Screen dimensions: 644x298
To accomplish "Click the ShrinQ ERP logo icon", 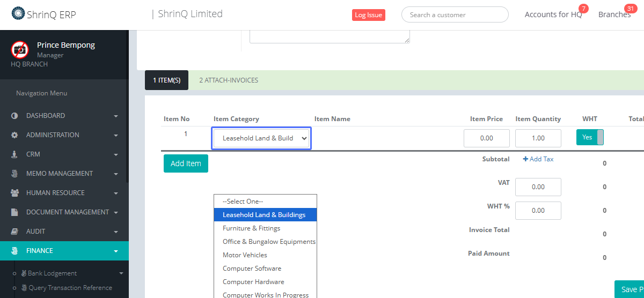I will pyautogui.click(x=18, y=13).
